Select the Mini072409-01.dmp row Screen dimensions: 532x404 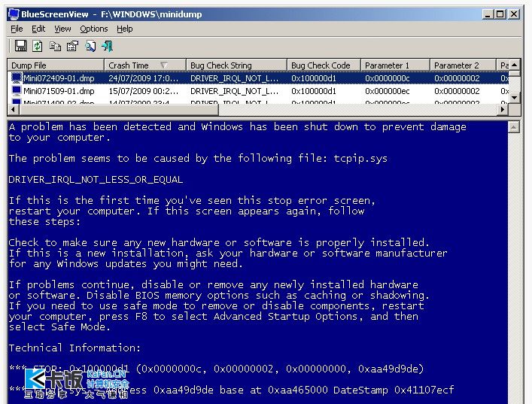tap(258, 78)
